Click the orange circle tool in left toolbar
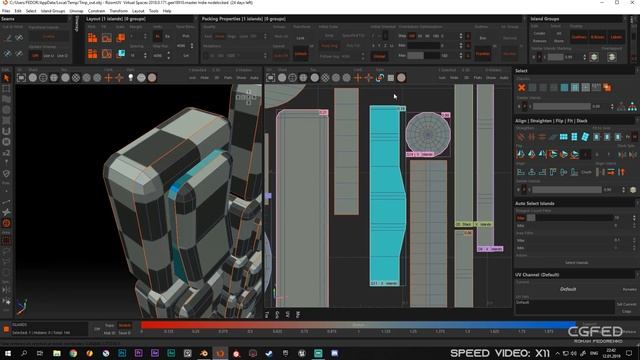The image size is (640, 360). pos(6,223)
